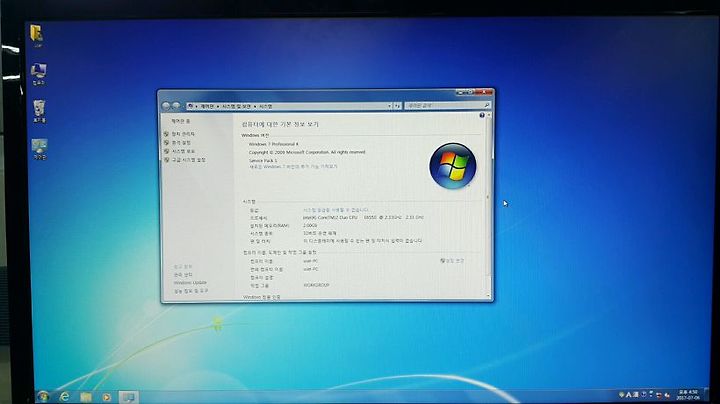The width and height of the screenshot is (720, 404).
Task: Open the Recycle Bin desktop icon
Action: pos(39,111)
